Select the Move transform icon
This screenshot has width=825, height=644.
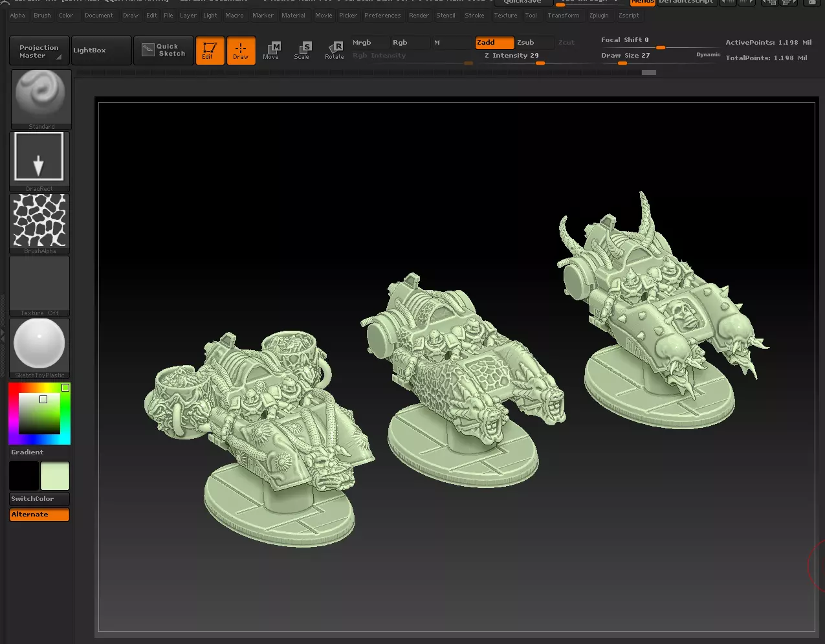coord(272,50)
